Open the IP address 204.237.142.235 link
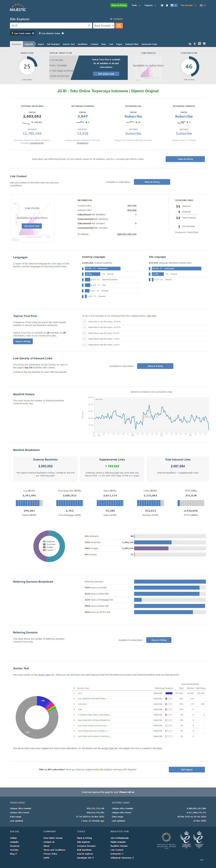Viewport: 216px width, 868px height. coord(127,234)
